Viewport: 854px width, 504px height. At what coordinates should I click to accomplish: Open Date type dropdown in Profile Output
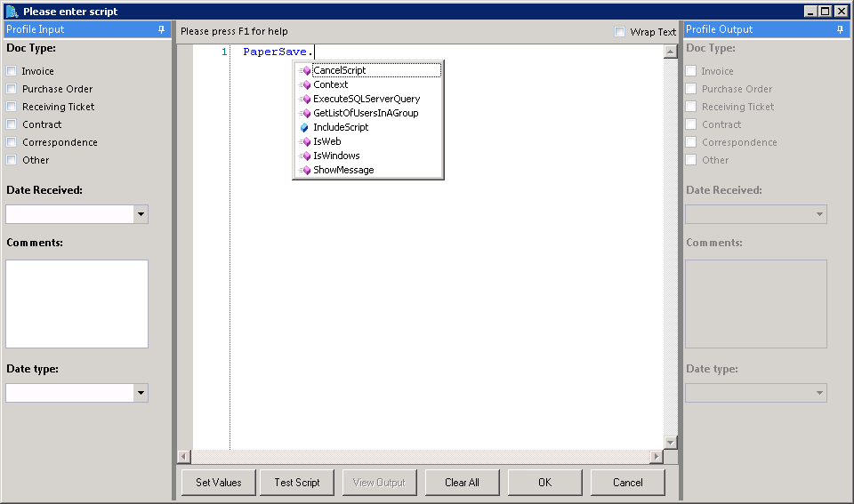[x=819, y=392]
